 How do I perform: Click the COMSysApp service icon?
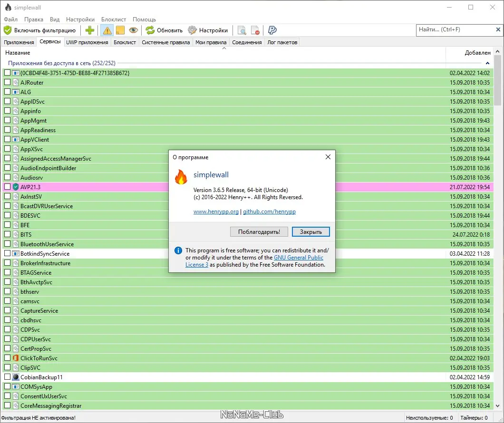tap(16, 386)
